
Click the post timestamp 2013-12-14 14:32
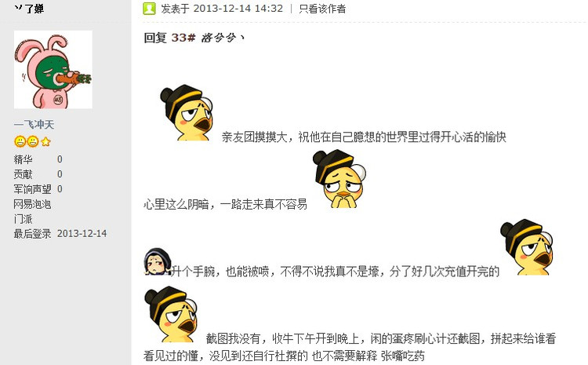point(238,9)
